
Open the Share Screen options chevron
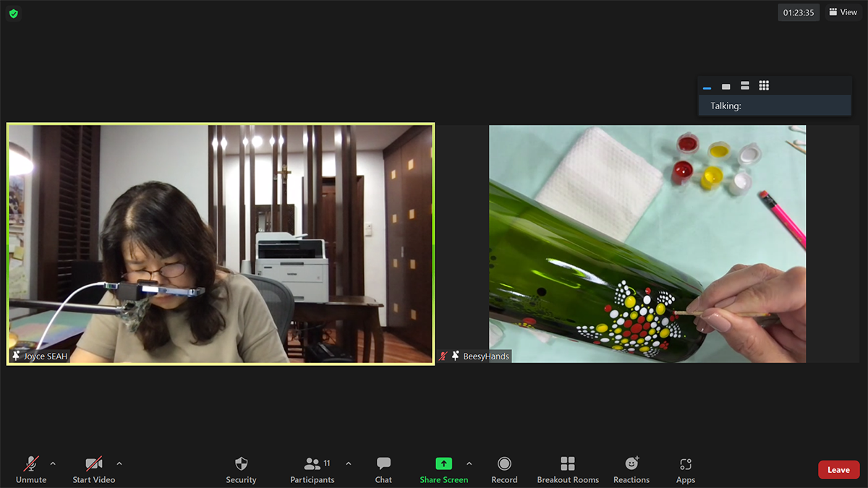(x=469, y=465)
